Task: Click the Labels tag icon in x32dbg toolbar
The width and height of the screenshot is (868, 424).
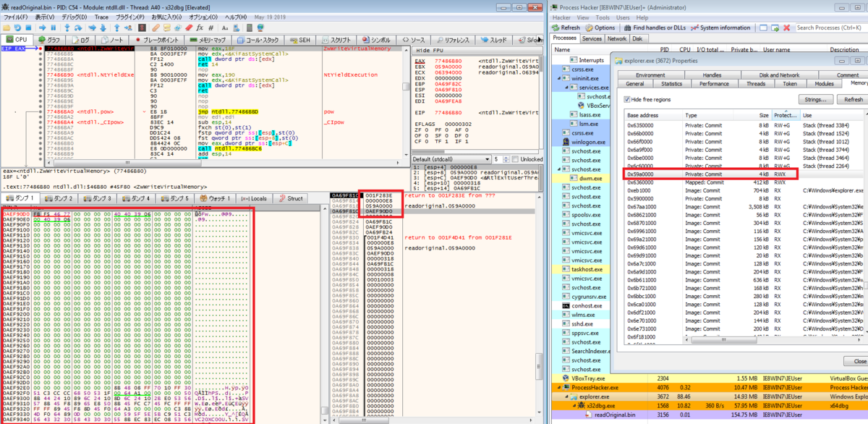Action: tap(177, 27)
